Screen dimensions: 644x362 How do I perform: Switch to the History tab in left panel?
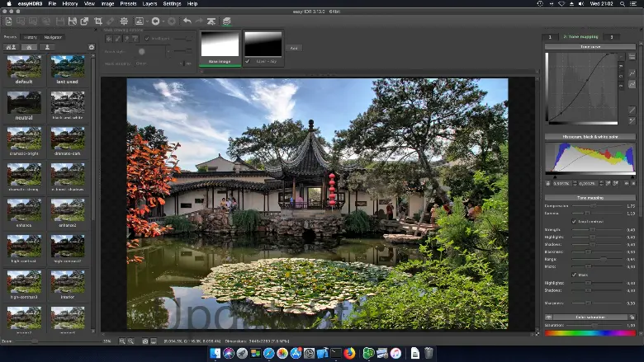[31, 37]
